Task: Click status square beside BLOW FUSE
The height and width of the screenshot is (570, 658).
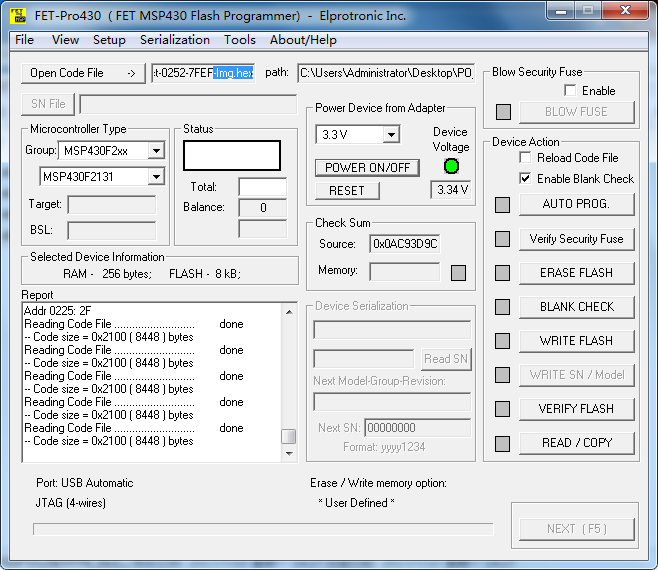Action: coord(504,112)
